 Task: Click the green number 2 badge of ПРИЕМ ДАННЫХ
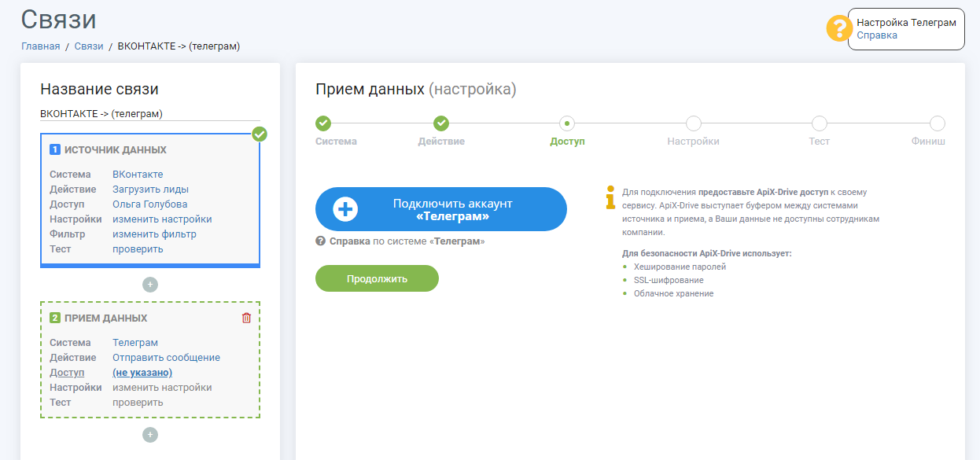point(55,318)
